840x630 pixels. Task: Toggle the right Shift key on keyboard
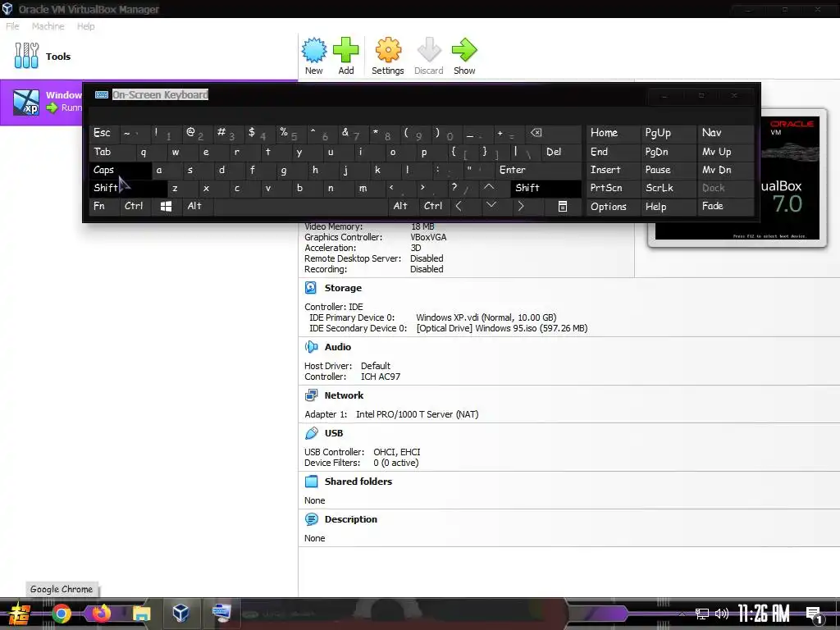(546, 188)
